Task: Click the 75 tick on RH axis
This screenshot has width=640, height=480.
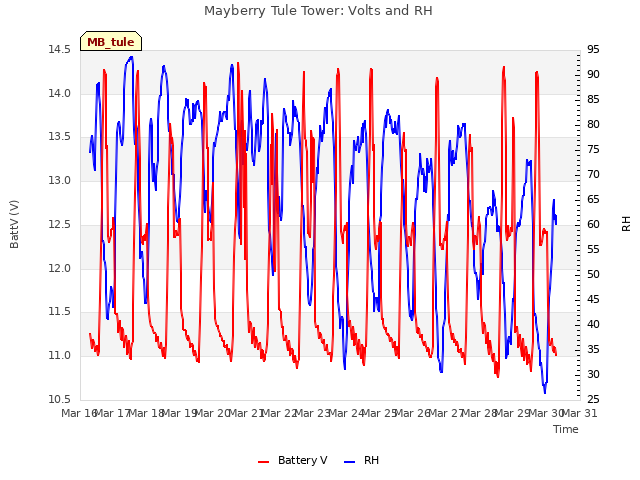Action: 593,150
